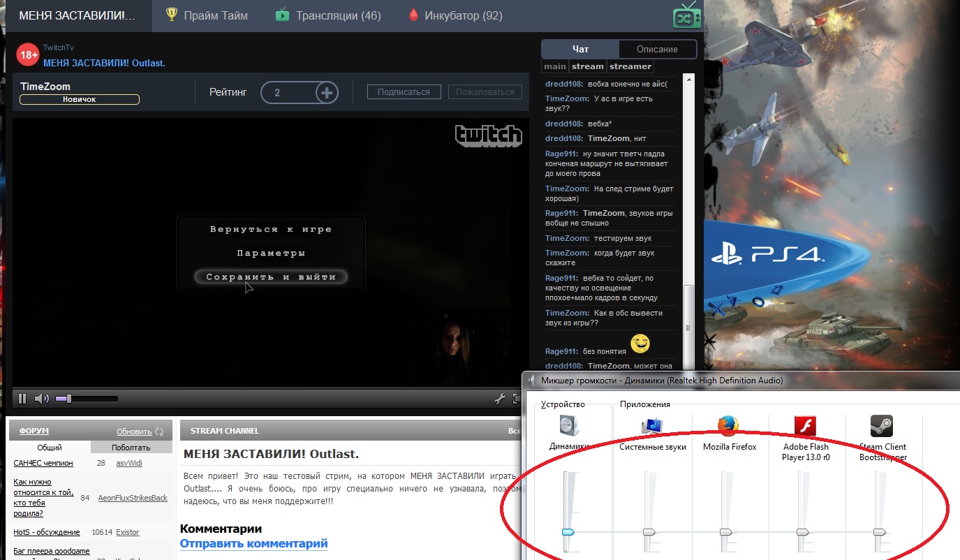Open player settings with the wrench icon

click(499, 399)
